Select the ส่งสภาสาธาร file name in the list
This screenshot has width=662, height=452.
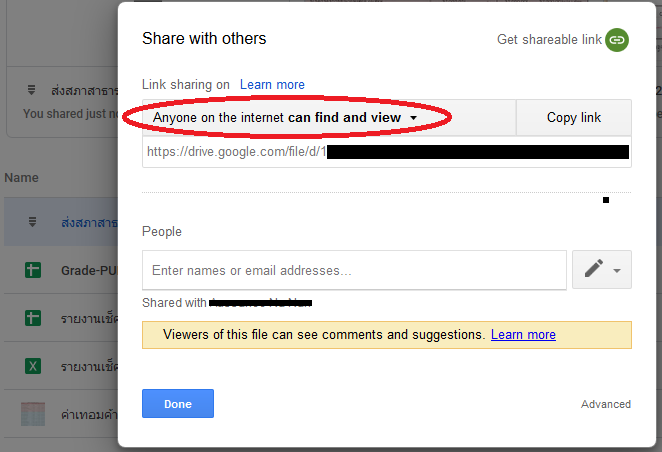[x=88, y=221]
